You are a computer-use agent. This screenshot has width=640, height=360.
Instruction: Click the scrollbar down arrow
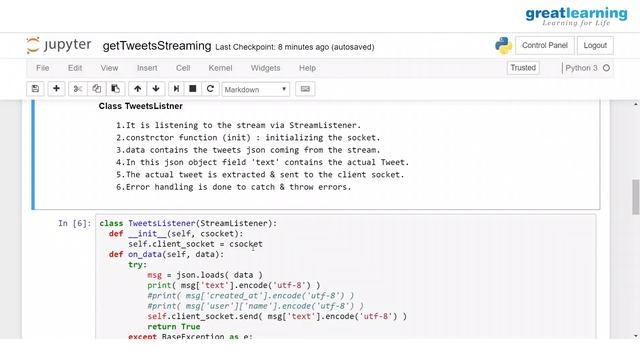tap(636, 336)
